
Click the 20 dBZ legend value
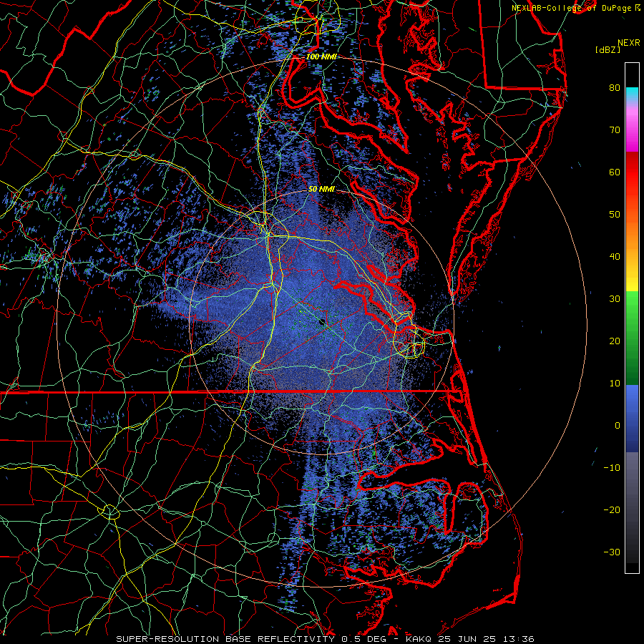coord(615,341)
